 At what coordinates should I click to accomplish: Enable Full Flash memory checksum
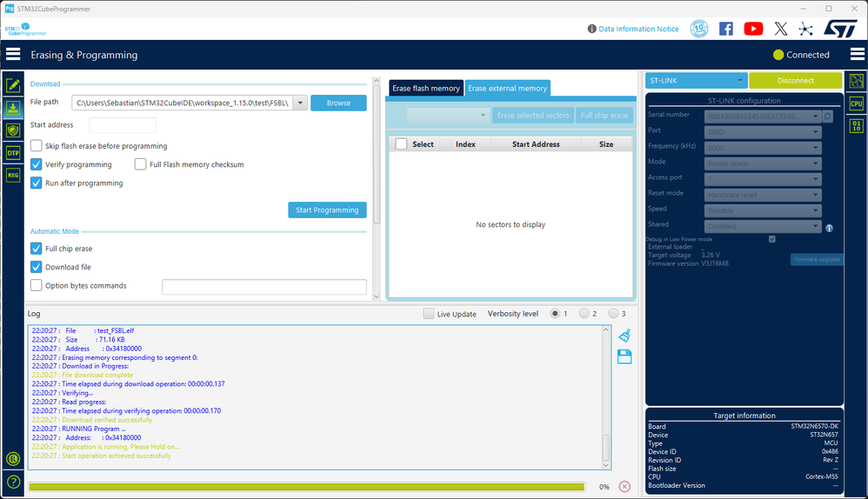click(x=141, y=164)
